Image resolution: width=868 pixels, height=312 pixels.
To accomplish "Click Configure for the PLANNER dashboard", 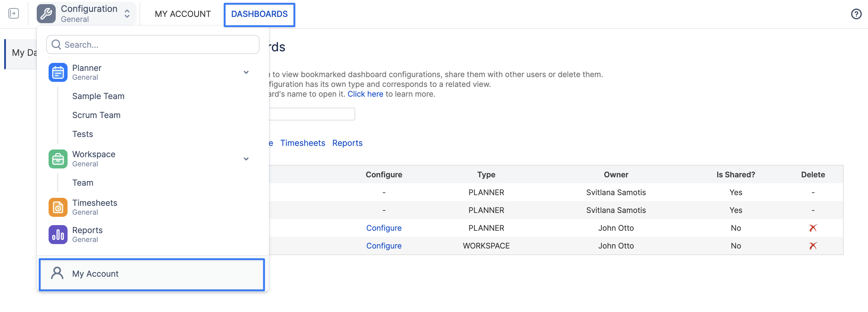I will [x=384, y=228].
